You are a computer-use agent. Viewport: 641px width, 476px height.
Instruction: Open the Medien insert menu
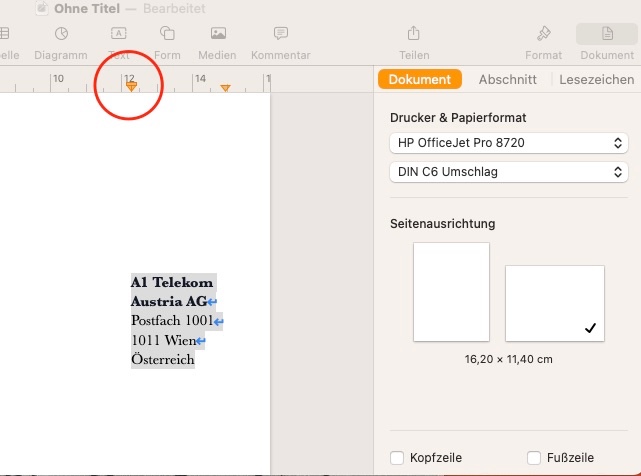[x=217, y=41]
